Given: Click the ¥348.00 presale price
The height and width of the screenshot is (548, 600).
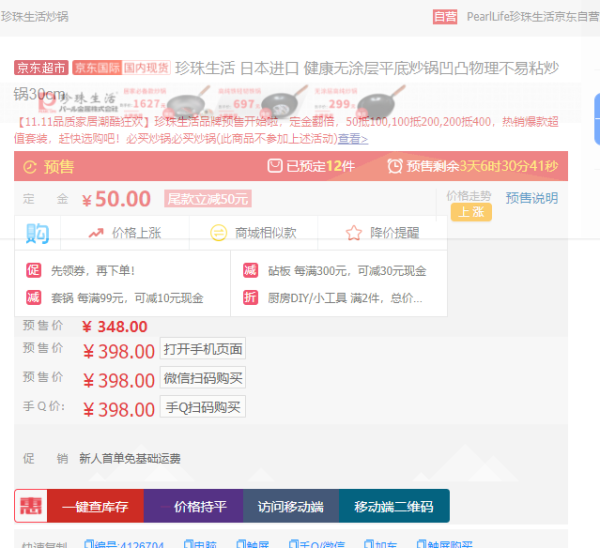Looking at the screenshot, I should click(115, 327).
